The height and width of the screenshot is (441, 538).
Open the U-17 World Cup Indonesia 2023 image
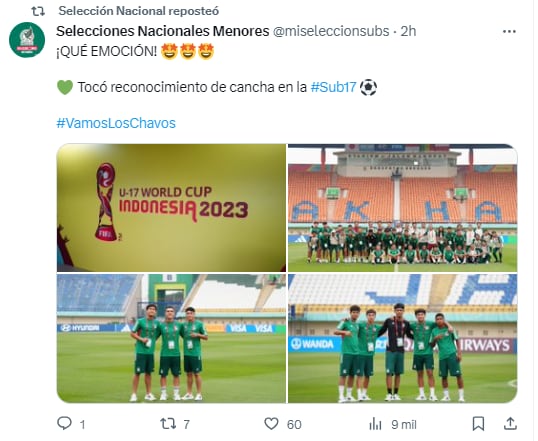pyautogui.click(x=171, y=208)
